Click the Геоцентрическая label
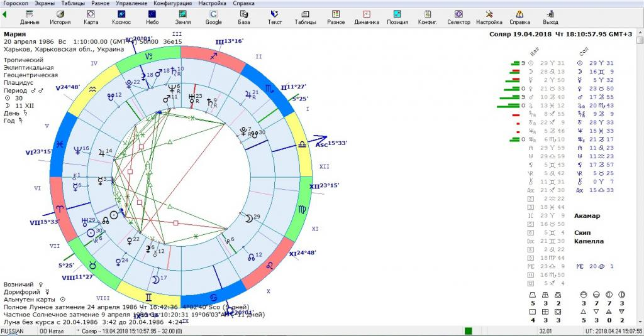 (31, 75)
